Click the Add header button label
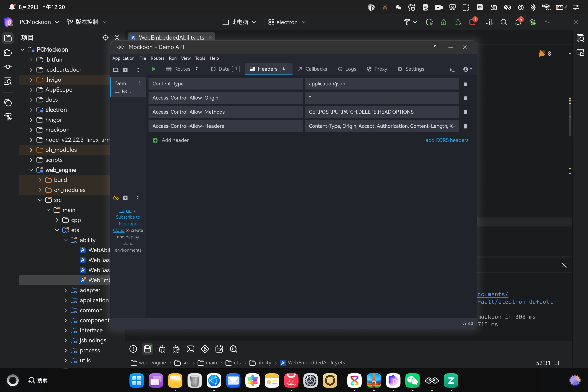The width and height of the screenshot is (588, 392). click(x=175, y=140)
